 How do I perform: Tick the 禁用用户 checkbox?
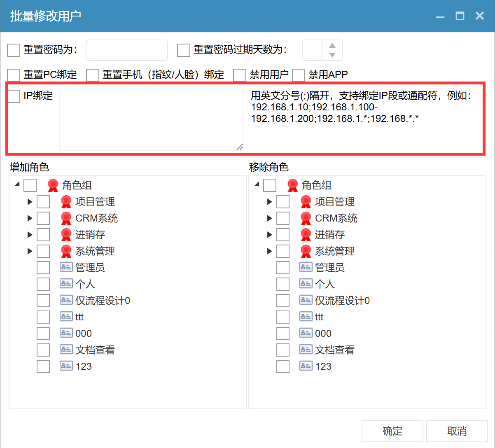[239, 75]
